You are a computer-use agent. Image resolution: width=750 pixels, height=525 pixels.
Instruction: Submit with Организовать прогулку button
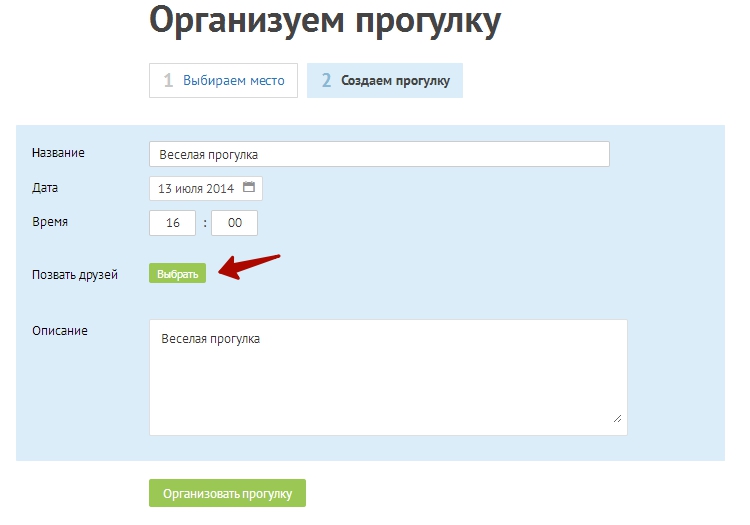point(227,493)
